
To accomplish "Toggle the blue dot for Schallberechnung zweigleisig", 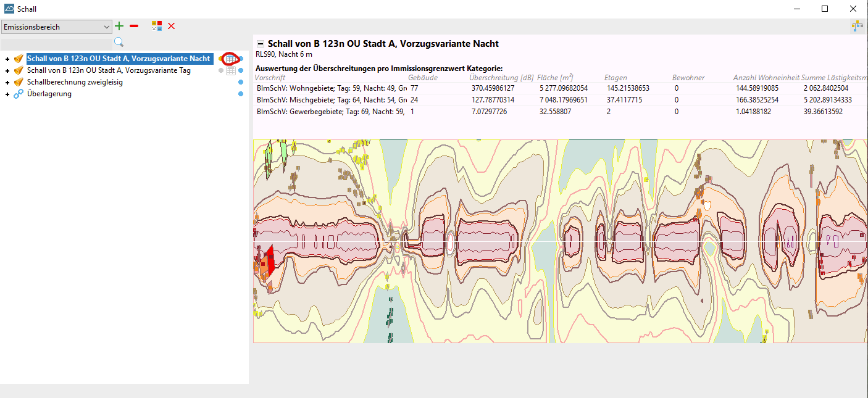I will pyautogui.click(x=241, y=83).
